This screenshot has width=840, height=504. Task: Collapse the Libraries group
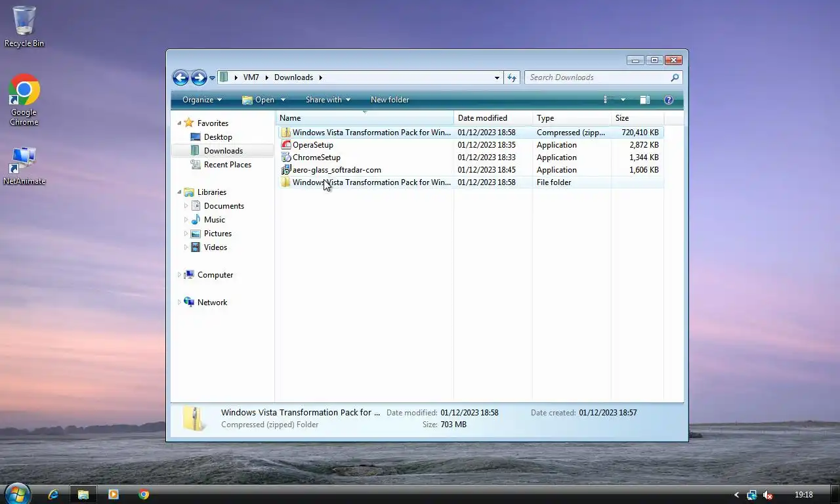coord(178,192)
